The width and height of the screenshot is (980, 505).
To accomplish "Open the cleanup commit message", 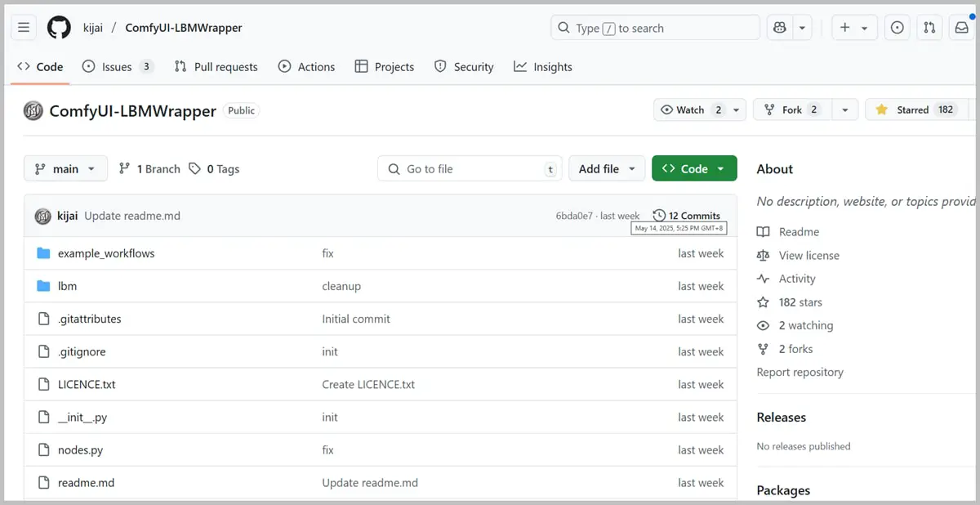I will 341,286.
